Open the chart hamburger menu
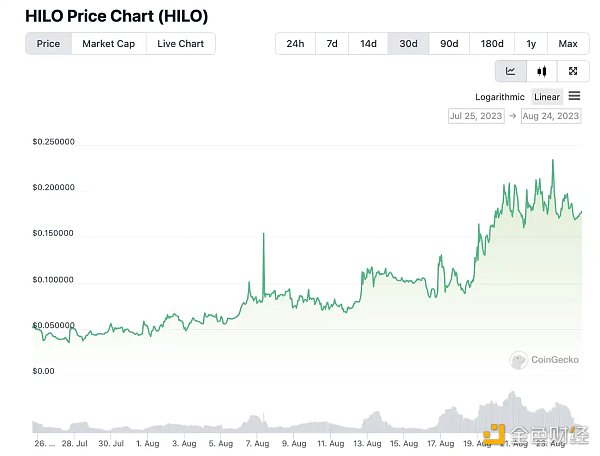The image size is (600, 456). (x=574, y=97)
